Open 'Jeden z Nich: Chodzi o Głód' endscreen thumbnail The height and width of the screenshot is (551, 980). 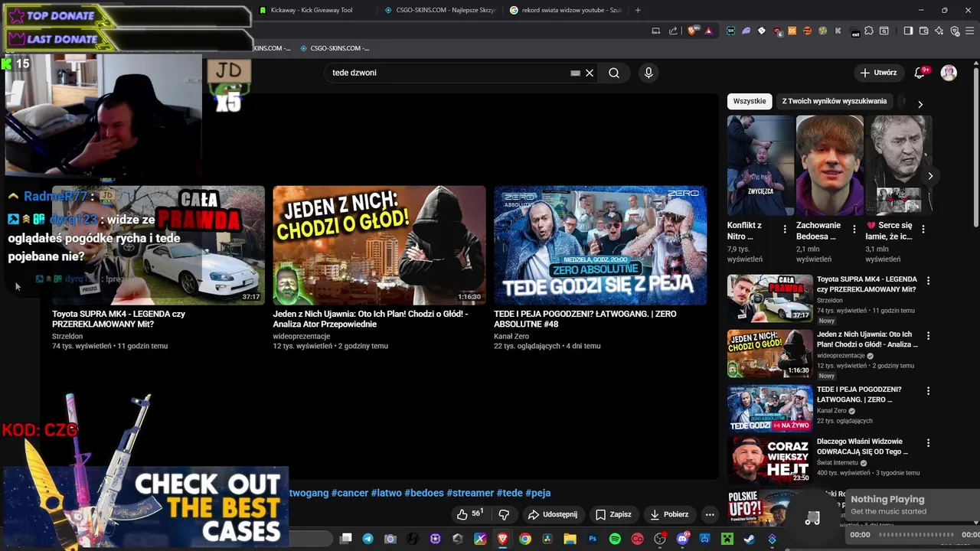pos(379,245)
